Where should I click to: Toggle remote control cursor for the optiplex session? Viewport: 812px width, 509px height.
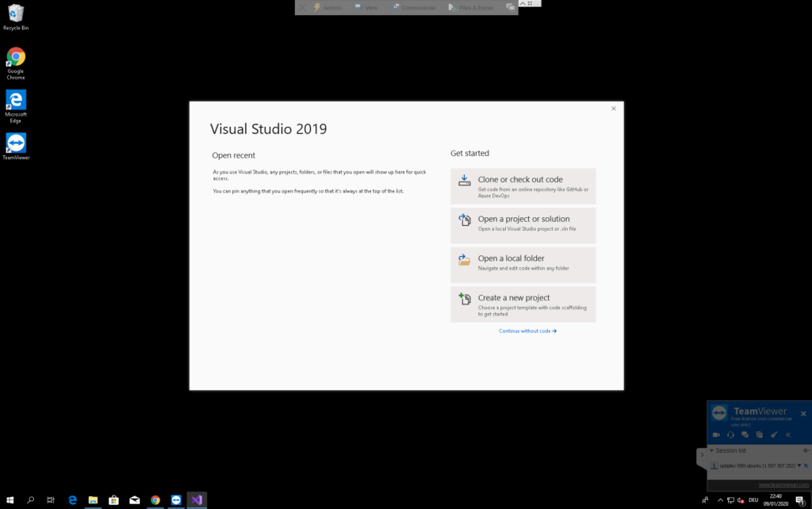pos(806,465)
